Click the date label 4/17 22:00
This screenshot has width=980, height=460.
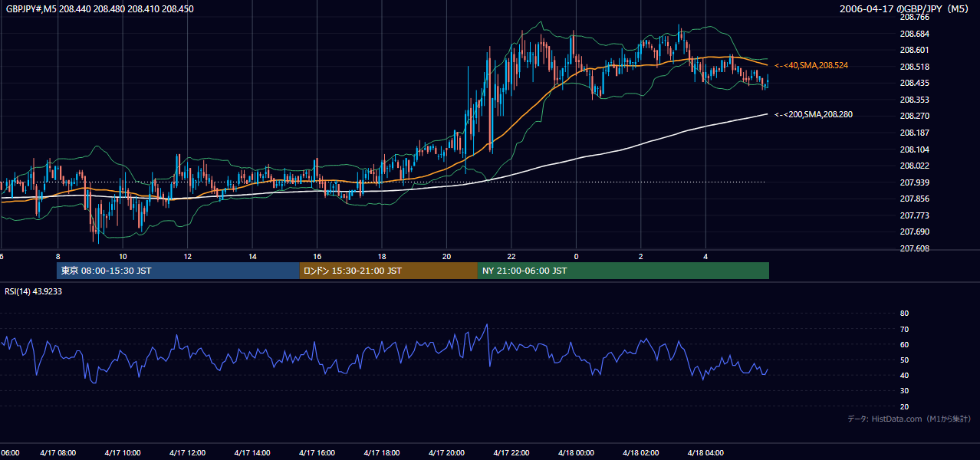(x=511, y=453)
